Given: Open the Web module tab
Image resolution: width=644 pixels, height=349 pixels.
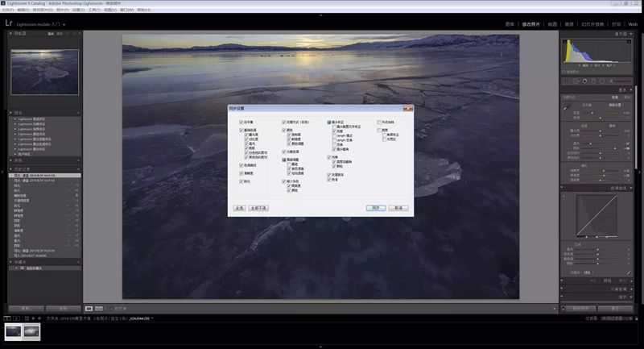Looking at the screenshot, I should click(x=633, y=24).
